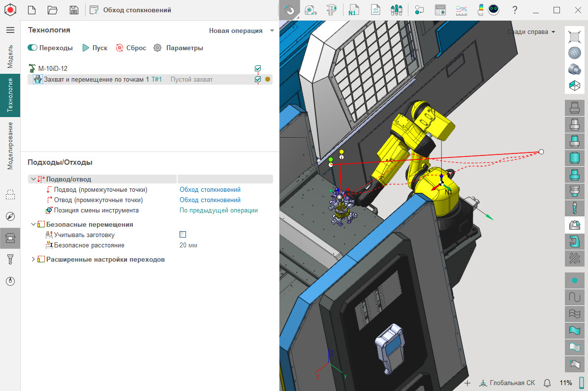
Task: Open the calculator icon in top toolbar
Action: click(440, 10)
